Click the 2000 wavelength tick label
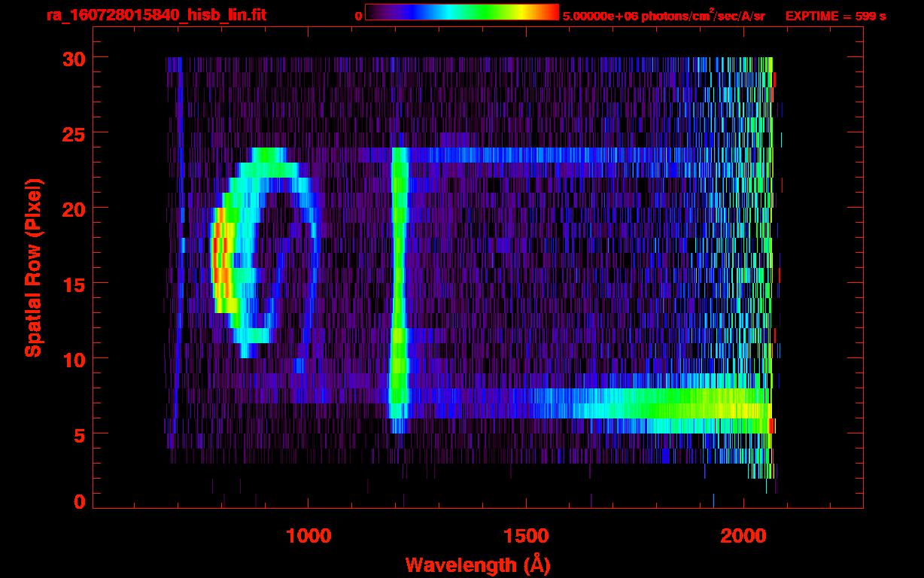 [743, 536]
